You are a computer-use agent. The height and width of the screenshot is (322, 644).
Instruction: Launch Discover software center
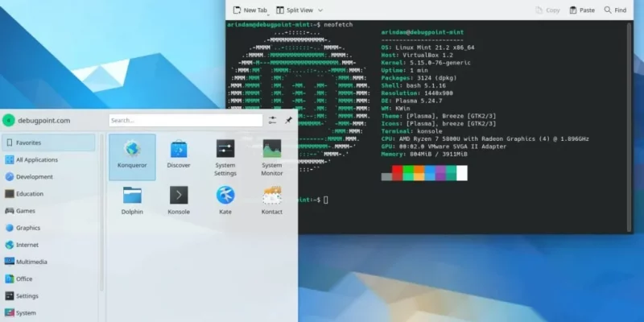click(x=179, y=154)
